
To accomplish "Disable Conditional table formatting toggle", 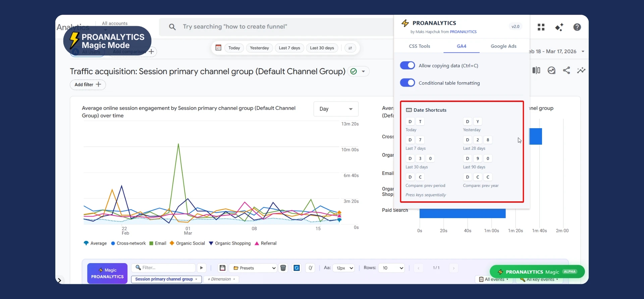I will 408,83.
